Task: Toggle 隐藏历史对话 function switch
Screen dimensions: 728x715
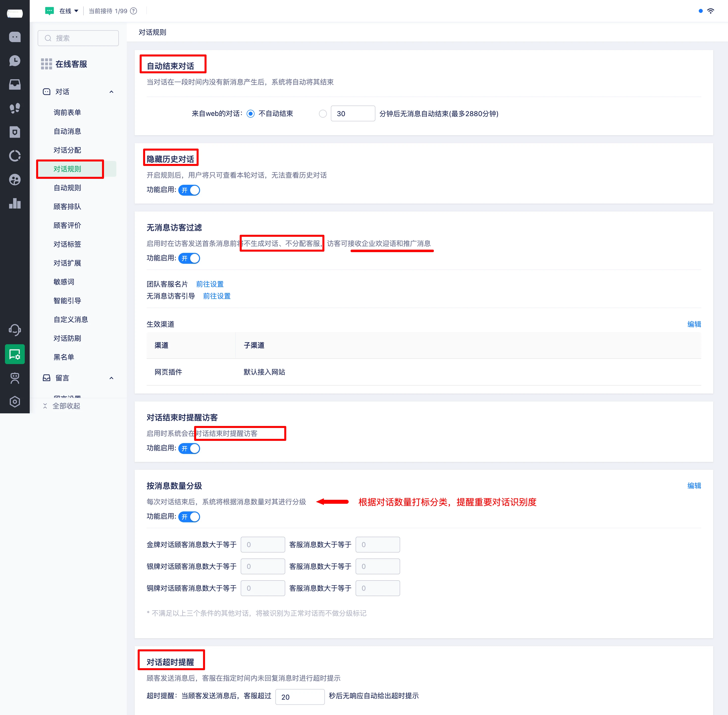Action: click(x=189, y=190)
